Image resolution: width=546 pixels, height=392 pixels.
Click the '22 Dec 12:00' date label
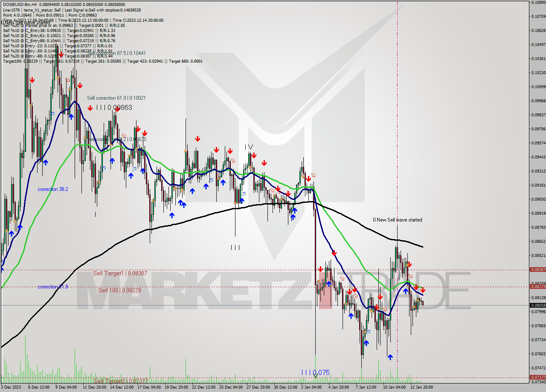tap(204, 388)
